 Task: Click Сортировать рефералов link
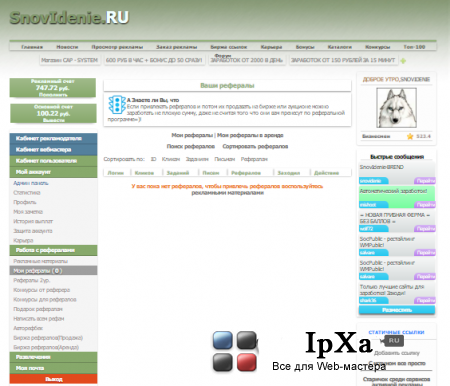click(x=255, y=146)
